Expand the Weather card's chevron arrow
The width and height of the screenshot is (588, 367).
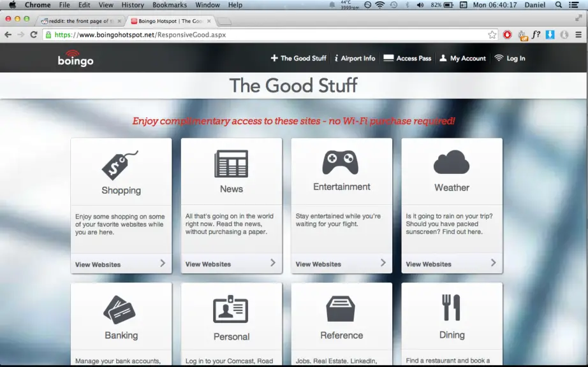point(493,263)
